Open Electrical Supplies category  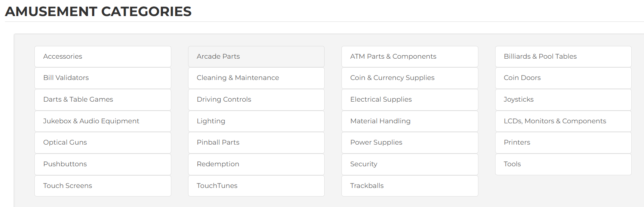point(410,100)
